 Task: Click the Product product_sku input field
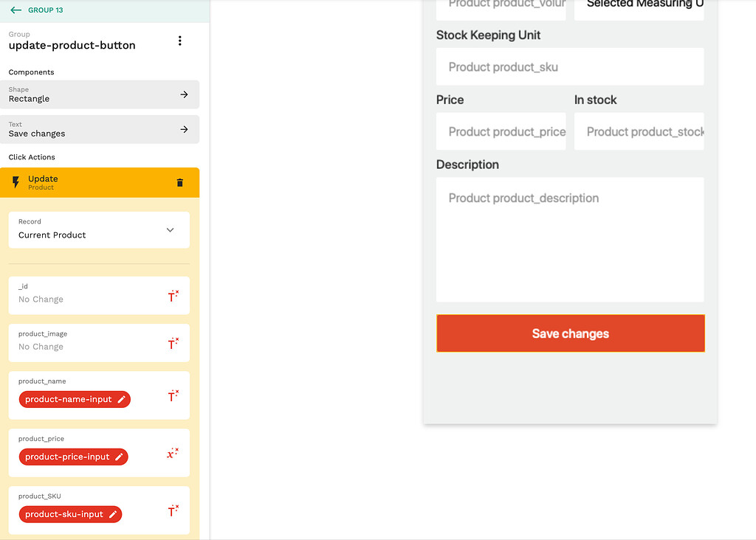click(570, 66)
